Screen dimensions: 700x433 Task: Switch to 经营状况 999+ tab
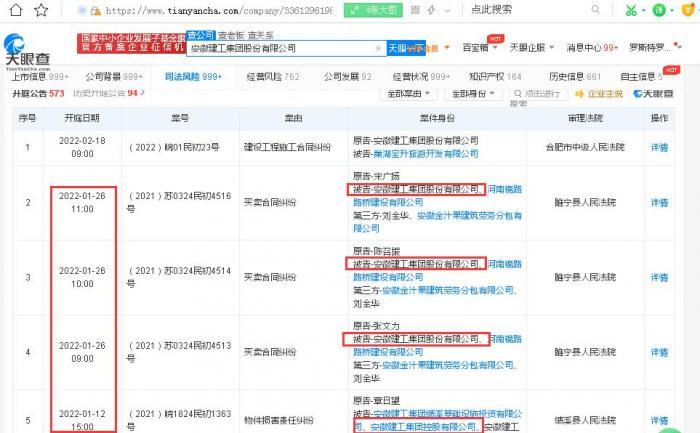(x=421, y=77)
